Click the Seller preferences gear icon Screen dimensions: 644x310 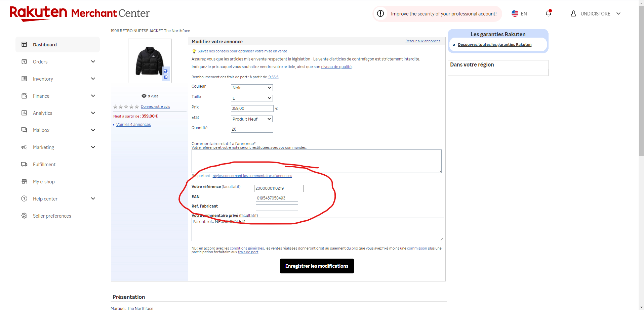[24, 216]
